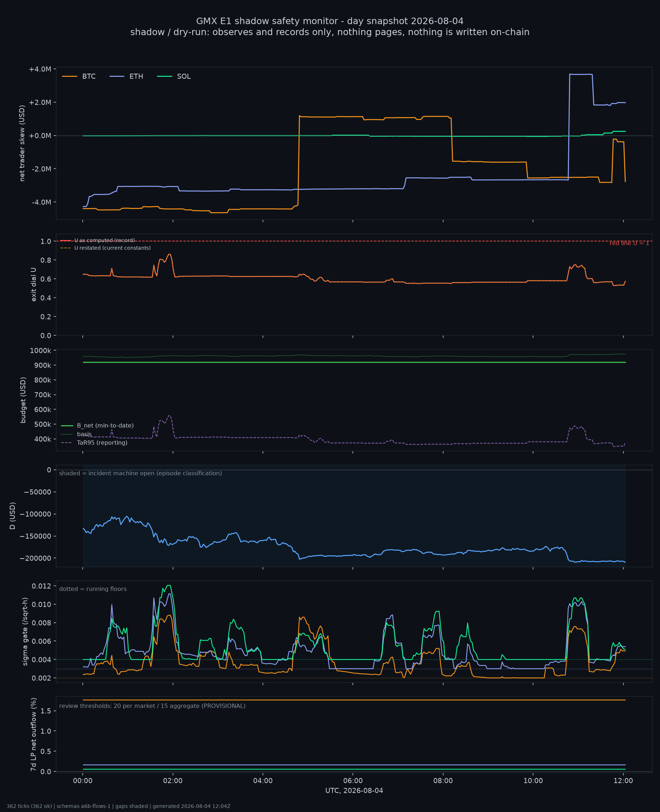The image size is (660, 812).
Task: Click the subtitle starting 'shadow / dry-run: observes'
Action: 330,32
